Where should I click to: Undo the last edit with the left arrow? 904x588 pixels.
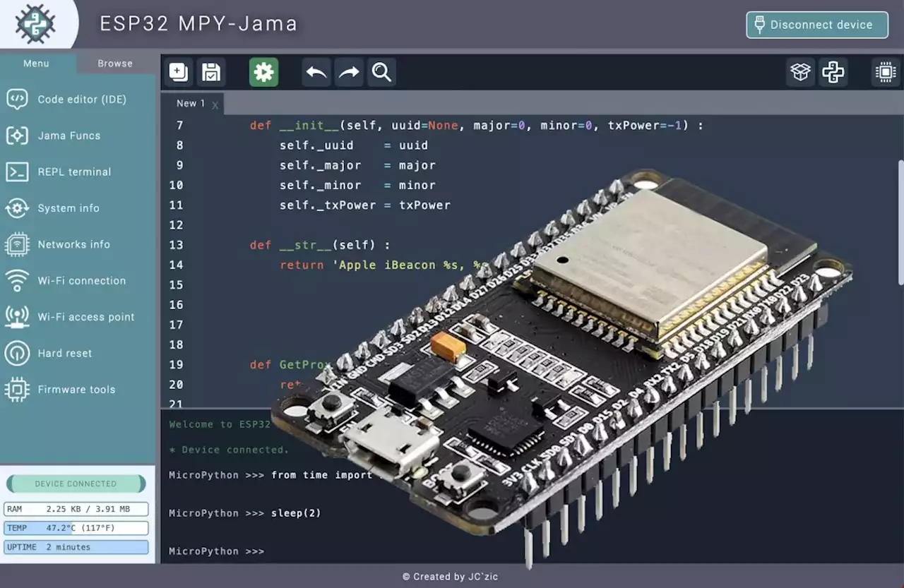click(316, 72)
